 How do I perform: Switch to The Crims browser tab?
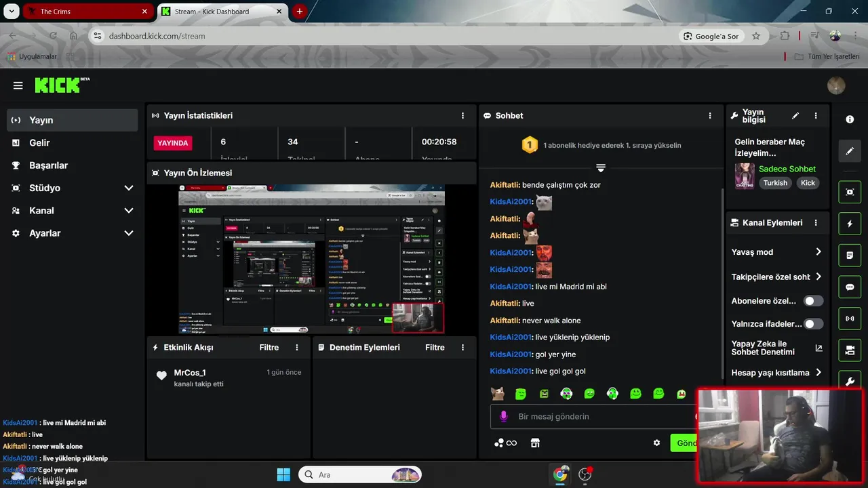click(87, 12)
